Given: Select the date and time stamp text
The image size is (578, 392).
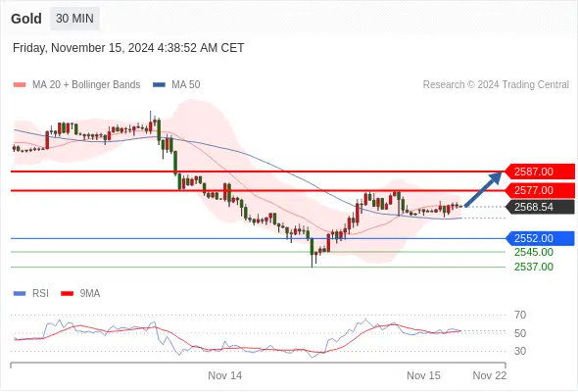Looking at the screenshot, I should tap(128, 48).
